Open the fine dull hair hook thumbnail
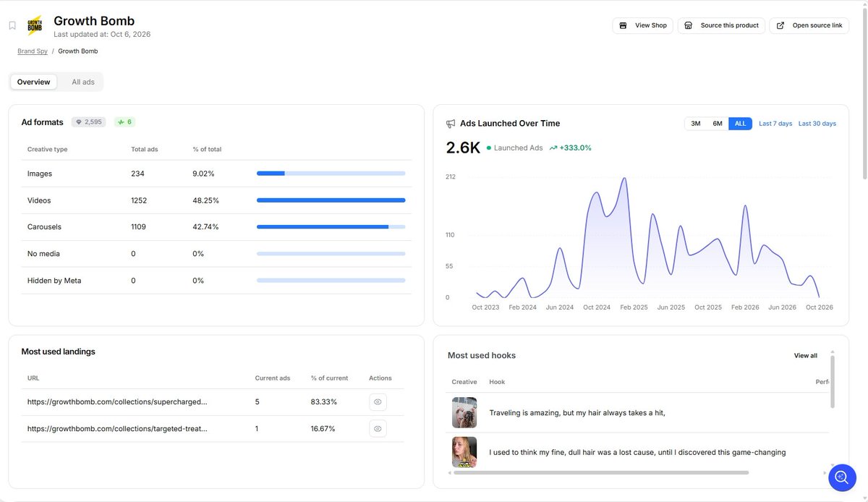 click(x=464, y=452)
